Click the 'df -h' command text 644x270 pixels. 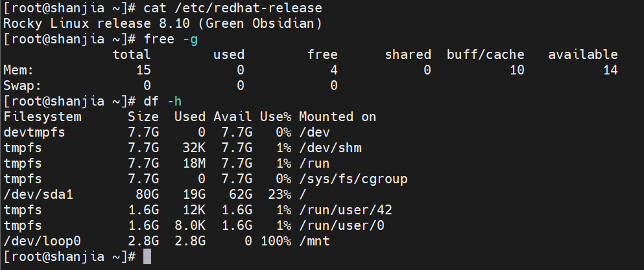(x=155, y=102)
